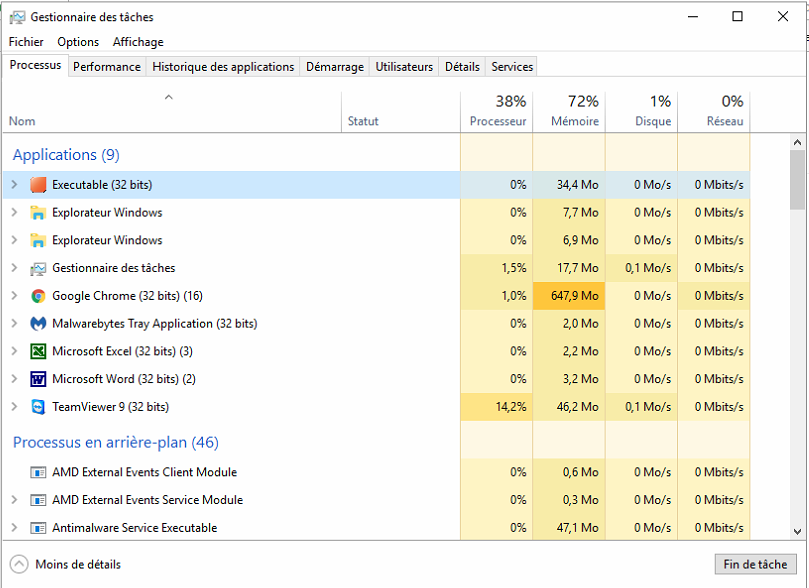
Task: Open the Options menu
Action: 78,42
